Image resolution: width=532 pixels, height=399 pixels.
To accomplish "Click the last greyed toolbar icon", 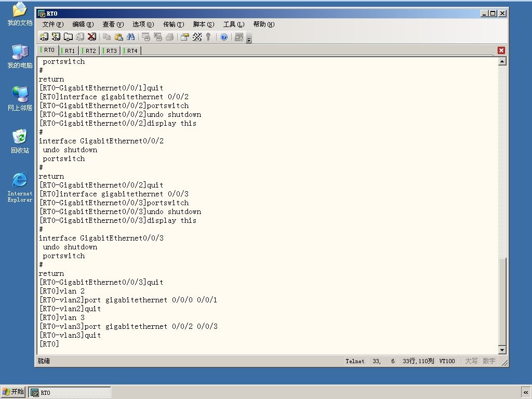I will (x=239, y=37).
